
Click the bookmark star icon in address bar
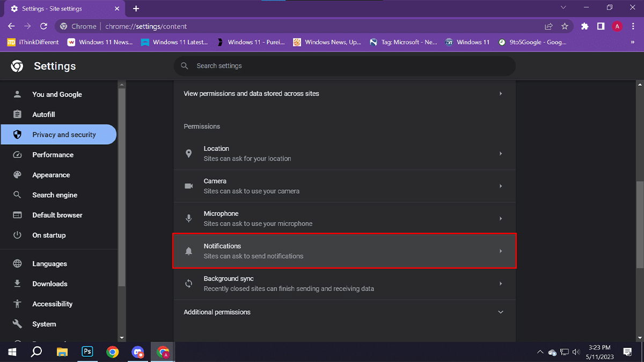(565, 26)
